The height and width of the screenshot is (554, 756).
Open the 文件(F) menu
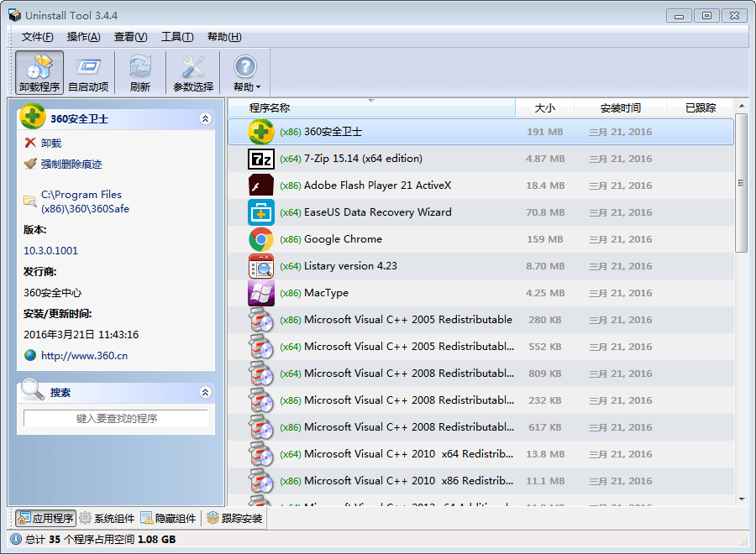37,37
